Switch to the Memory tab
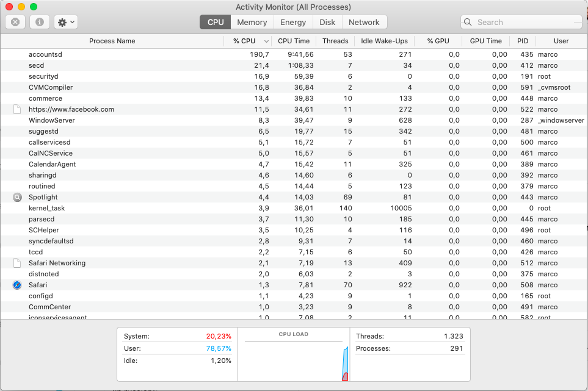The width and height of the screenshot is (588, 391). [252, 22]
